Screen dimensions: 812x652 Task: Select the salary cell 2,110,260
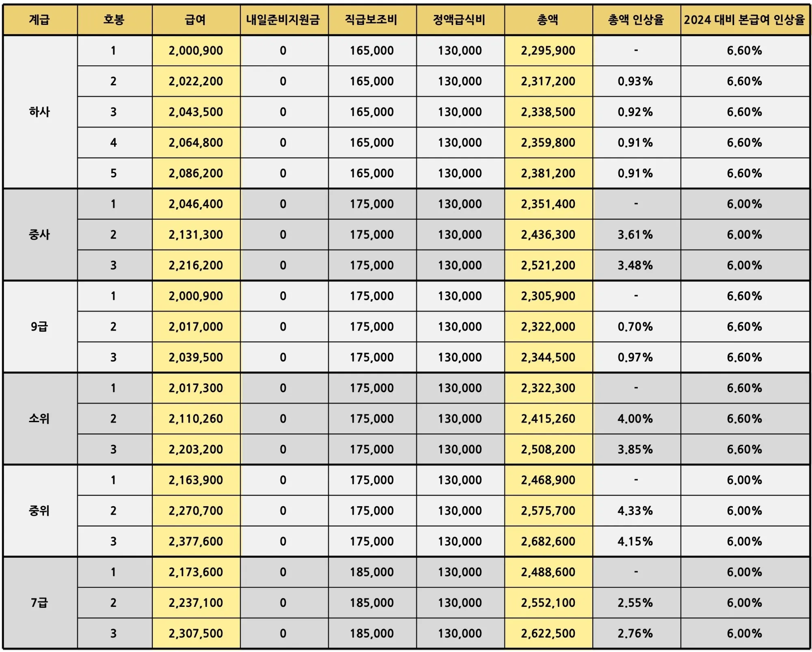196,418
